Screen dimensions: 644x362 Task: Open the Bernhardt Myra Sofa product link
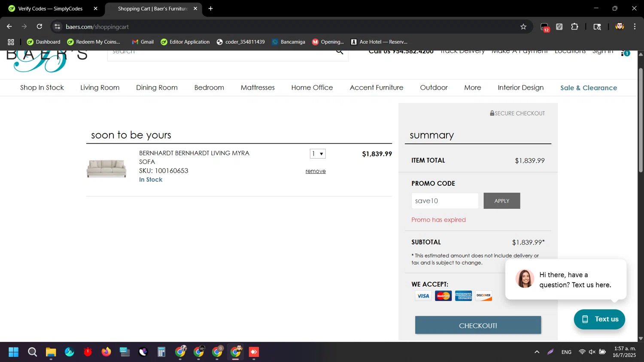[194, 157]
